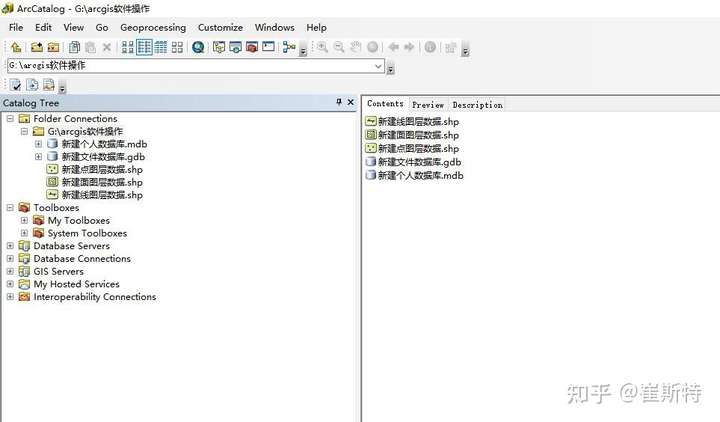Click the Paste toolbar icon
This screenshot has height=422, width=720.
pyautogui.click(x=90, y=47)
